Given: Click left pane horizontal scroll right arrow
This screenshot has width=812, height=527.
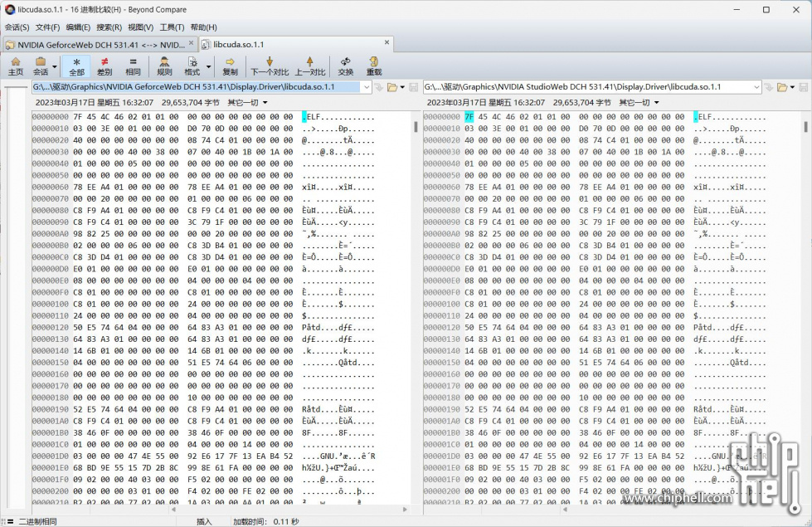Looking at the screenshot, I should (405, 510).
